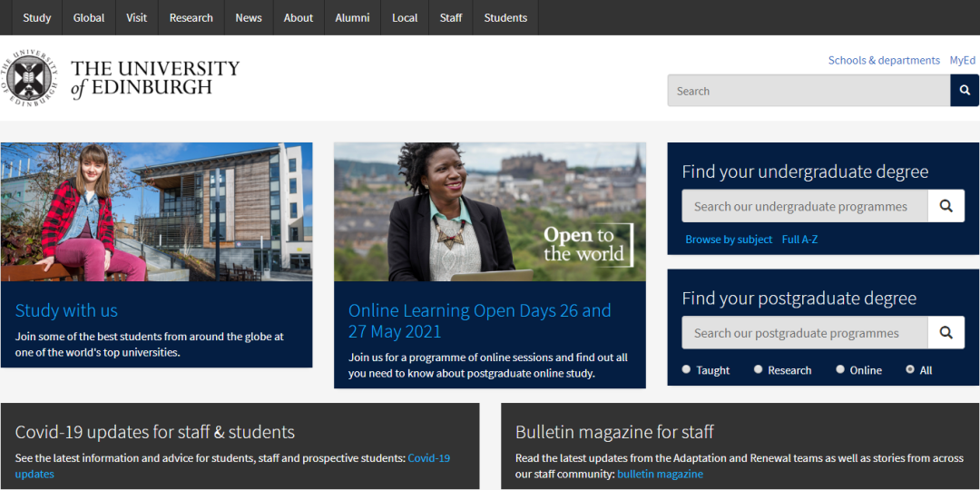
Task: Click the student on bench campus photo
Action: [156, 211]
